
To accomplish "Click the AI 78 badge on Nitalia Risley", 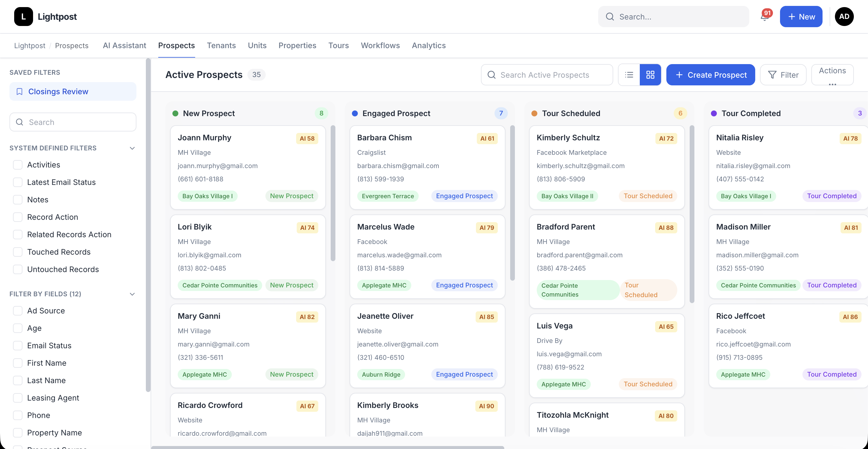I will (850, 139).
